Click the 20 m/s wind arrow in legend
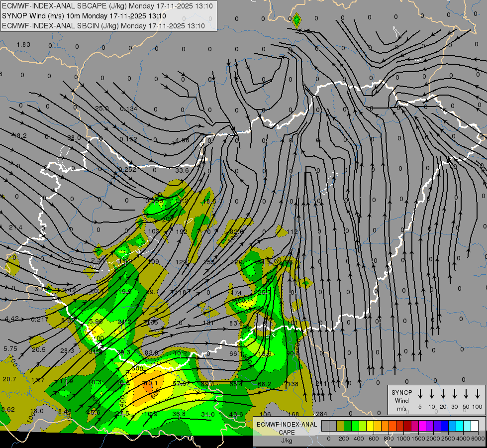 click(x=443, y=394)
